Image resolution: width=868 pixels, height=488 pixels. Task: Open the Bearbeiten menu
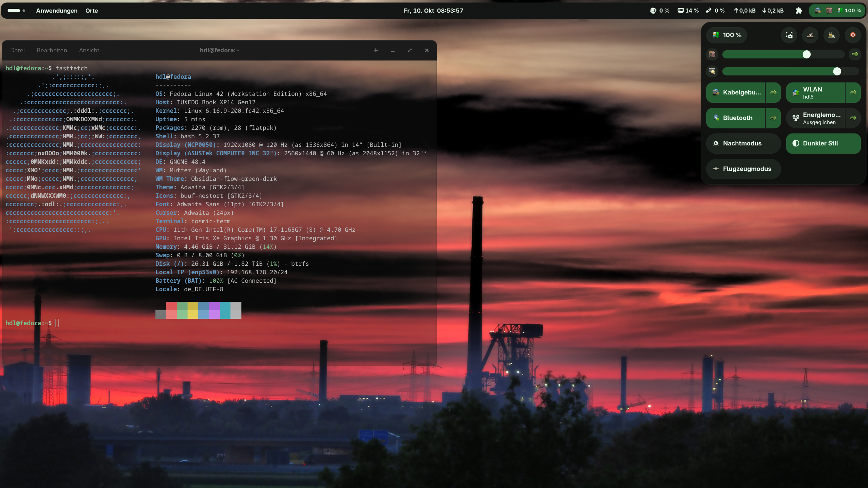(x=52, y=50)
